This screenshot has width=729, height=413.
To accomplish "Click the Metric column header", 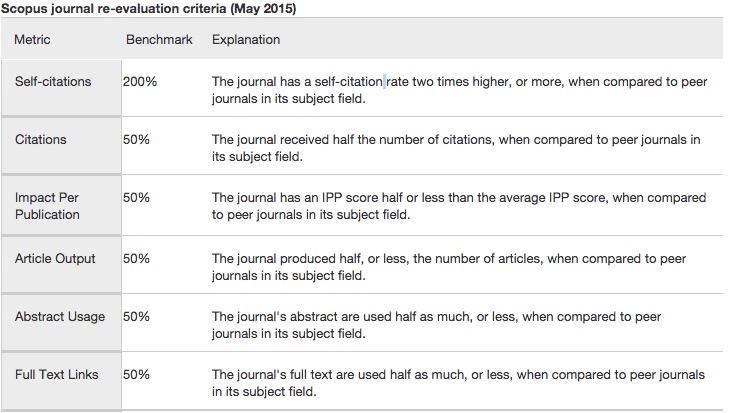I will [x=32, y=40].
